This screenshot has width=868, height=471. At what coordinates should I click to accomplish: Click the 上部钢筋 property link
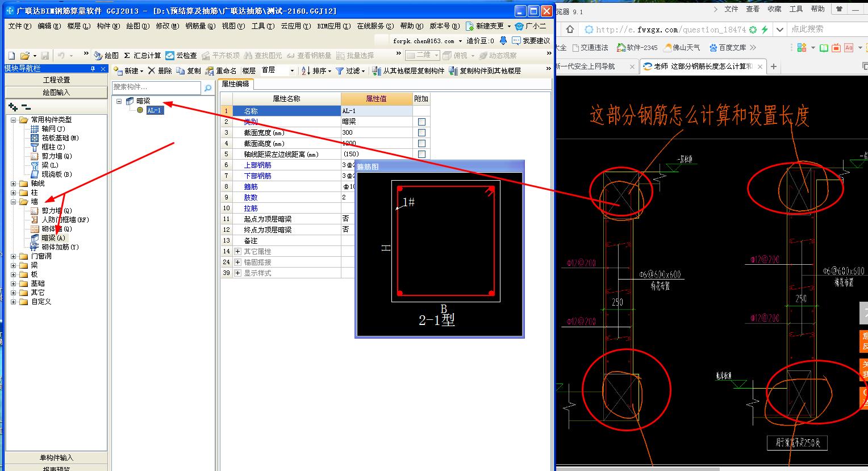click(257, 165)
